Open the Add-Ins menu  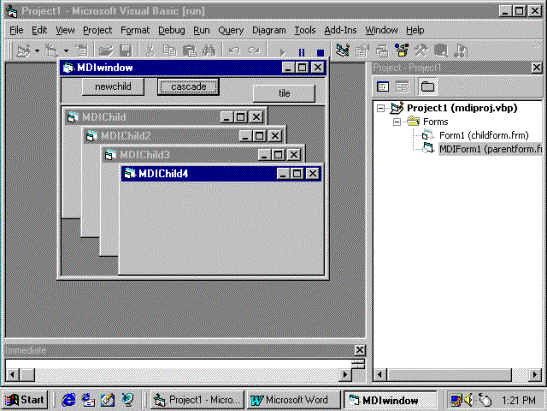pos(340,30)
